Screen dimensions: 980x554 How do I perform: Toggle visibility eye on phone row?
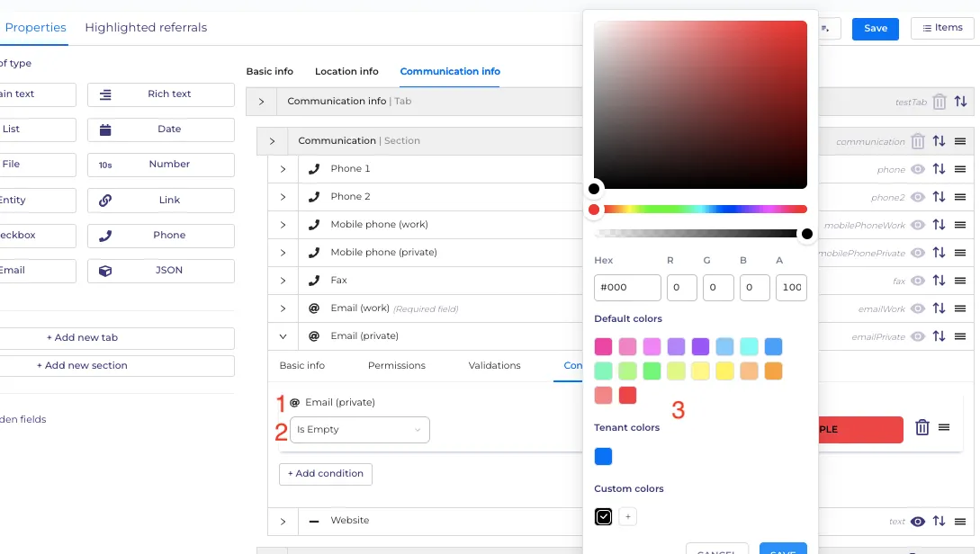point(918,169)
